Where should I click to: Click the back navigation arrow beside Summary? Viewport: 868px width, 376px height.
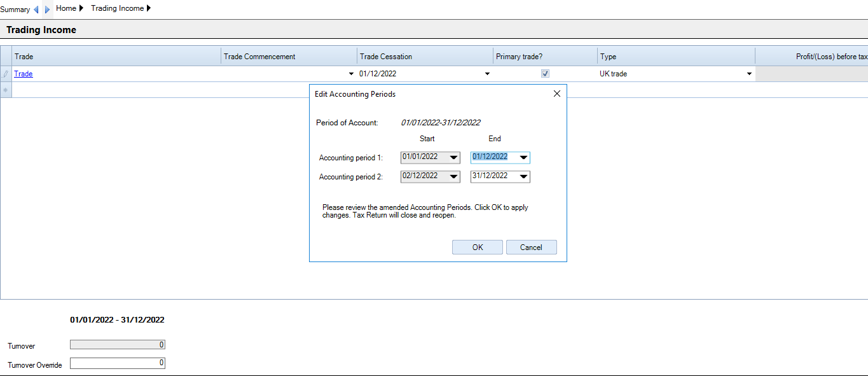(36, 10)
